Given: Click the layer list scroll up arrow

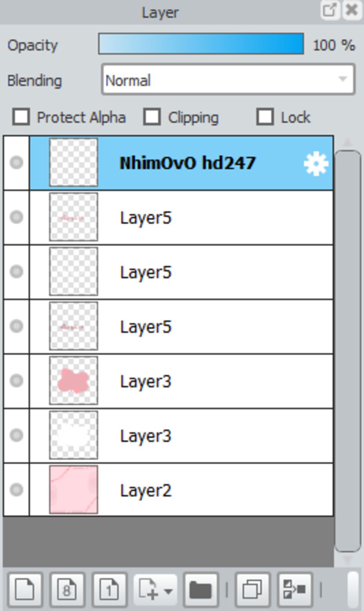Looking at the screenshot, I should click(x=348, y=143).
